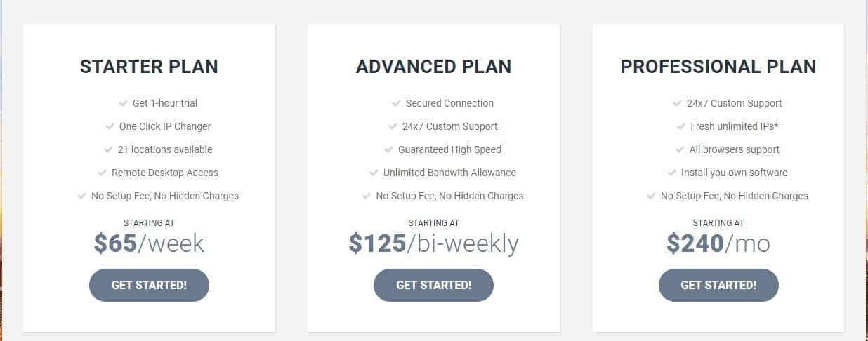Click the $65/week price text
This screenshot has height=341, width=868.
(149, 243)
